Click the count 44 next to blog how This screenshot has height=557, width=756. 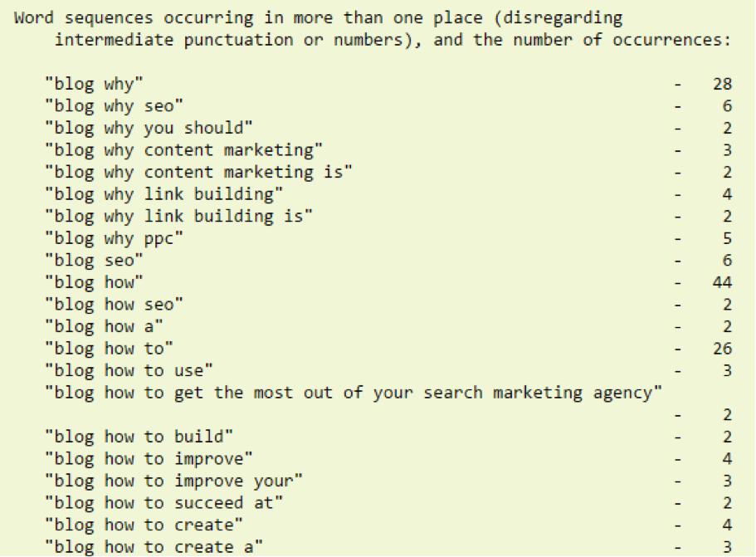722,282
